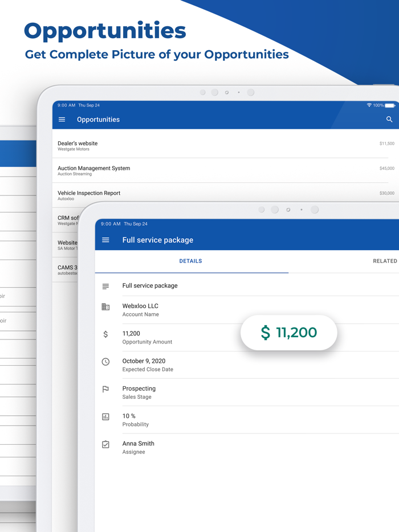This screenshot has width=399, height=532.
Task: Tap the chart icon next to Probability
Action: coord(105,416)
